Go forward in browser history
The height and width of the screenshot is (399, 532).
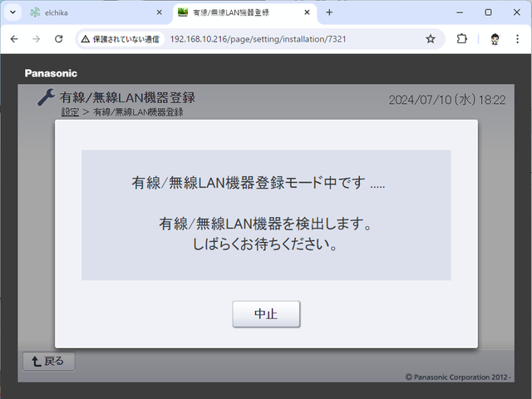(x=37, y=39)
